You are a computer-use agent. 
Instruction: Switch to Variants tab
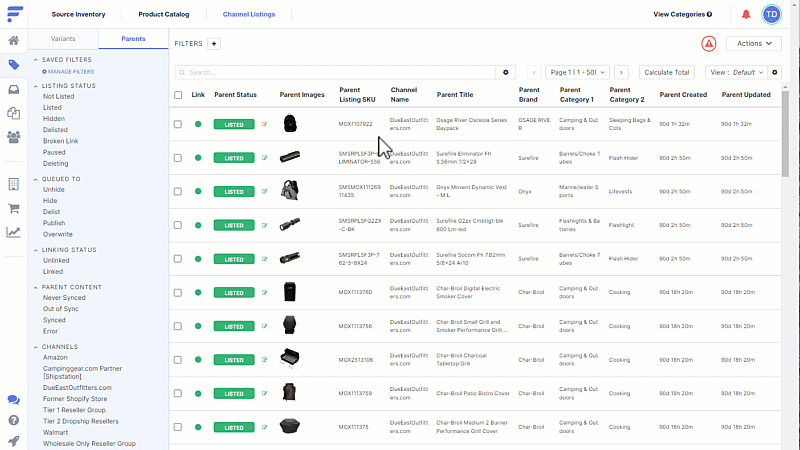(63, 39)
